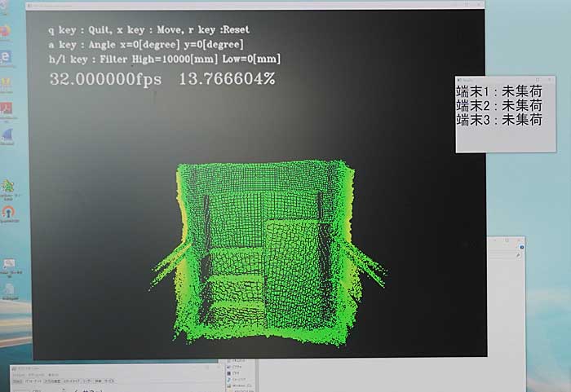Screen dimensions: 571x392
Task: Open the Firefox desktop icon
Action: click(x=5, y=31)
